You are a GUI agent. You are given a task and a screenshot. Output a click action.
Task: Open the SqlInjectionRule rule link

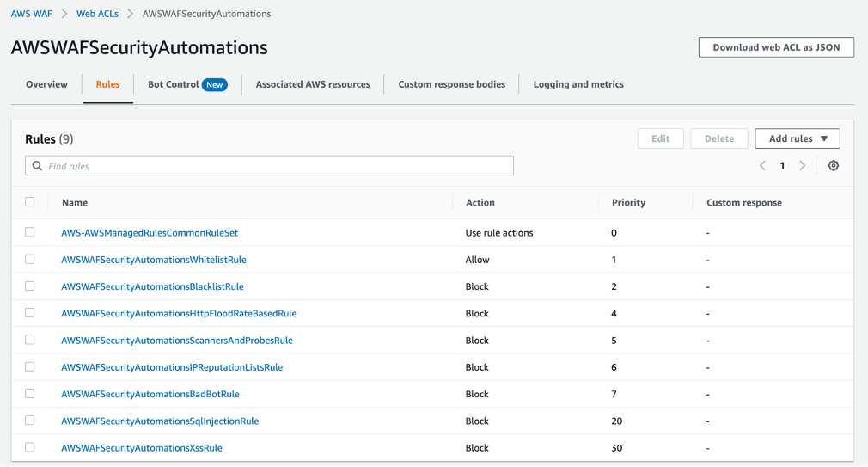tap(160, 421)
